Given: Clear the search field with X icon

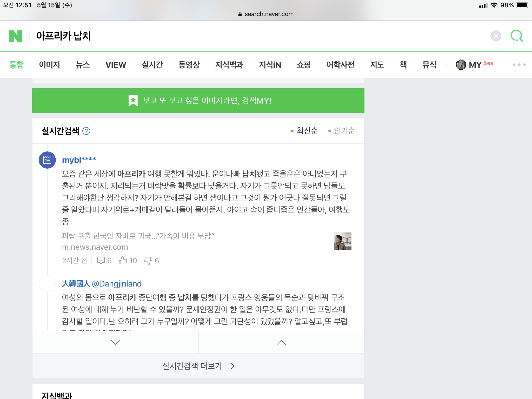Looking at the screenshot, I should coord(496,36).
